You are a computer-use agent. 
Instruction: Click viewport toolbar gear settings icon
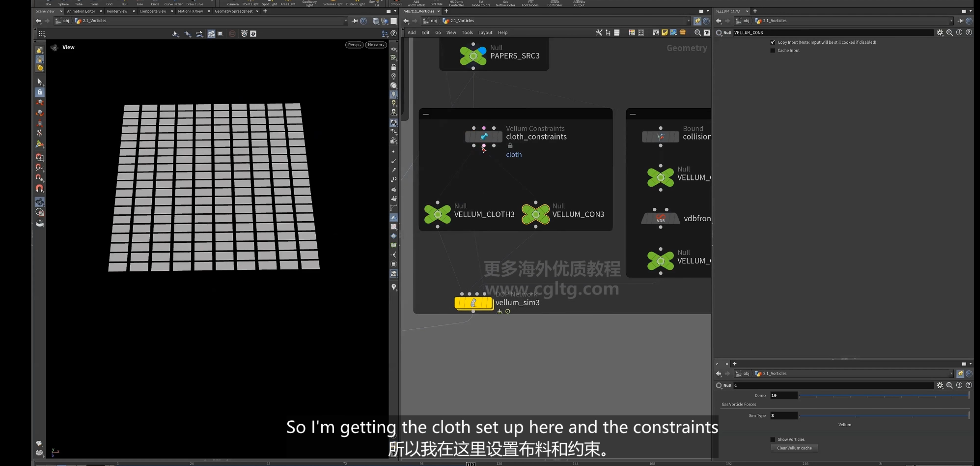pos(253,33)
